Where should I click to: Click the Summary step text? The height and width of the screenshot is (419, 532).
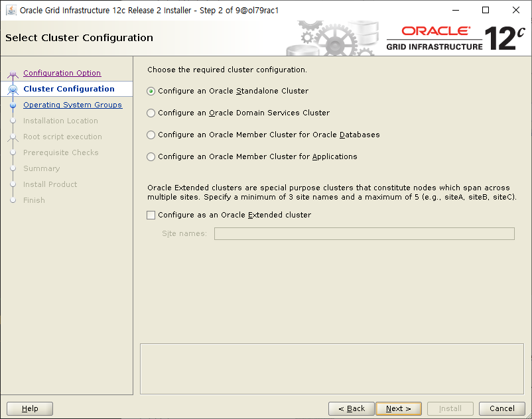(41, 168)
